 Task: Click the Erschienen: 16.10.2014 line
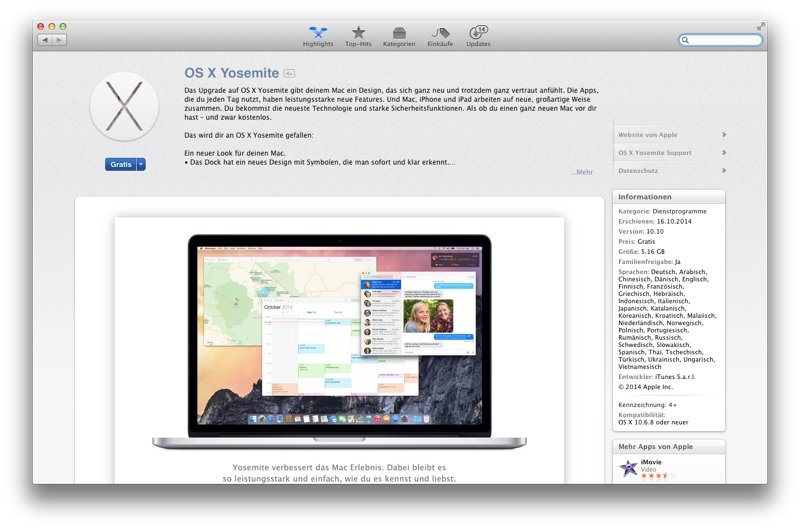point(655,221)
